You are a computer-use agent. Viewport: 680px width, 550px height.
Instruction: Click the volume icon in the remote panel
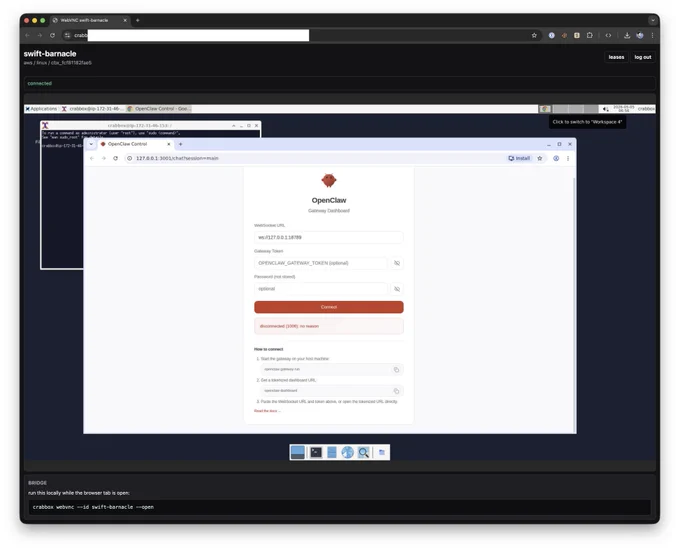tap(605, 109)
